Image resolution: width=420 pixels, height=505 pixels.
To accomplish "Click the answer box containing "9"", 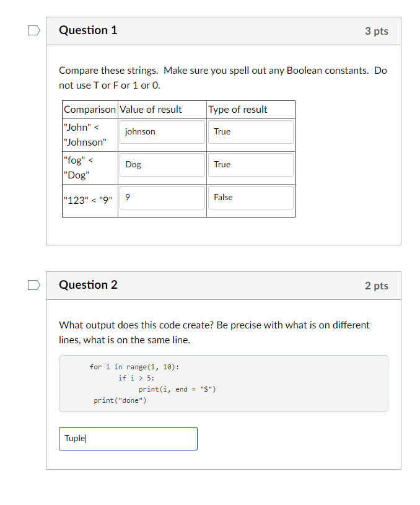I will [162, 197].
